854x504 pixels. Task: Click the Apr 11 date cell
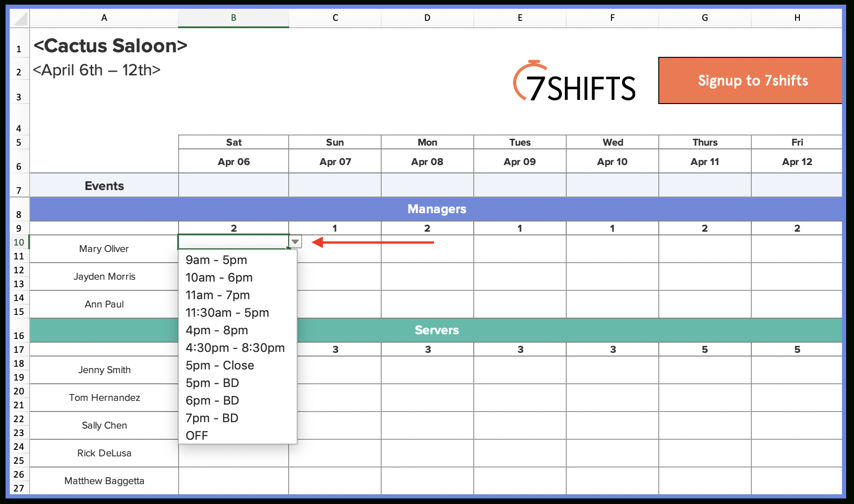[705, 161]
